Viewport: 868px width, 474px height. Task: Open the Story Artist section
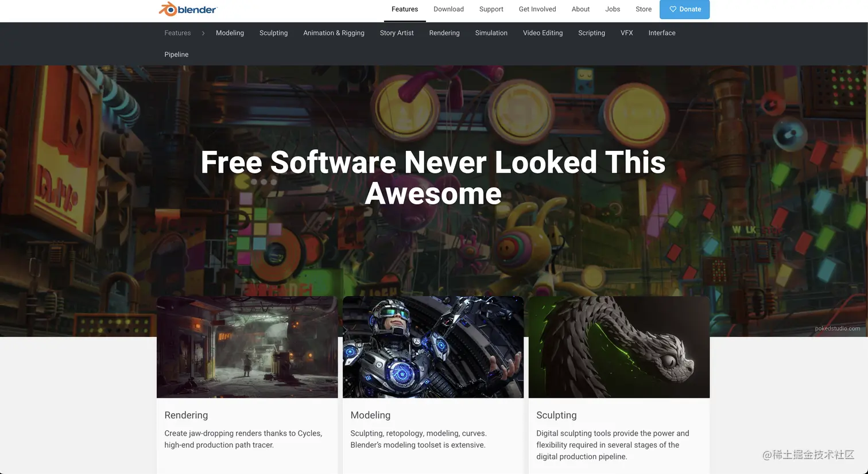(x=397, y=33)
